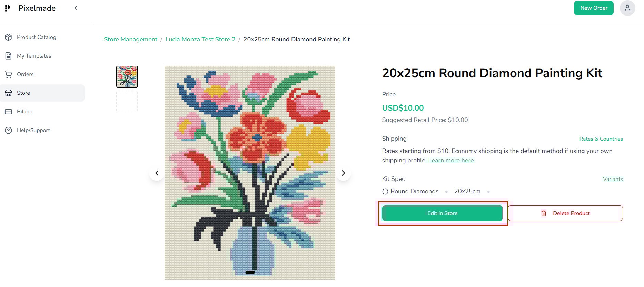Click the Product Catalog box icon
The width and height of the screenshot is (644, 287).
9,37
